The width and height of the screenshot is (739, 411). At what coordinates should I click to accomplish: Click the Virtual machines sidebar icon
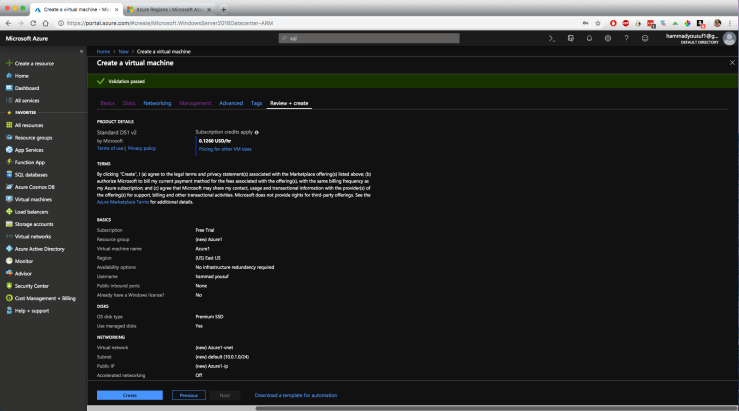(9, 199)
